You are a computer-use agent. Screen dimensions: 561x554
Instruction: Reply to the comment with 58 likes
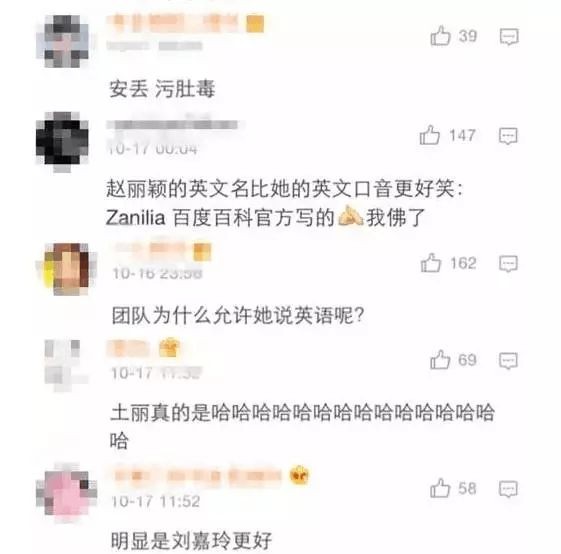[508, 489]
